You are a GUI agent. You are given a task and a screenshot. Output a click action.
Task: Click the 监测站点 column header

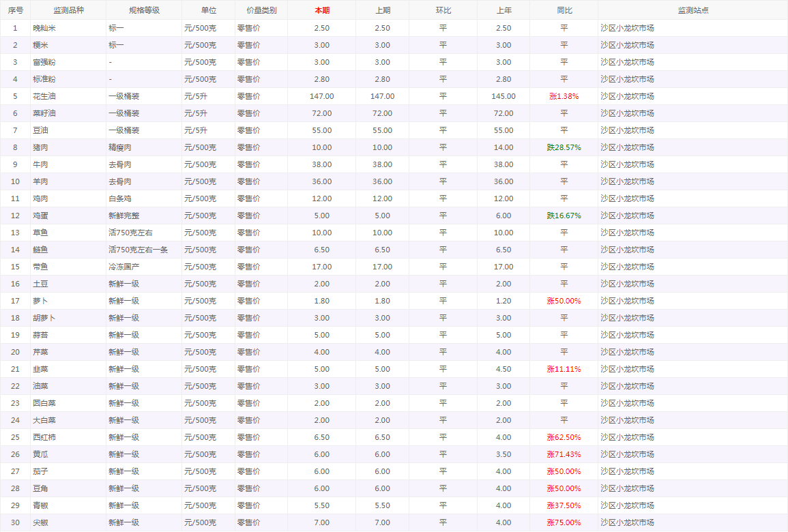pyautogui.click(x=692, y=10)
